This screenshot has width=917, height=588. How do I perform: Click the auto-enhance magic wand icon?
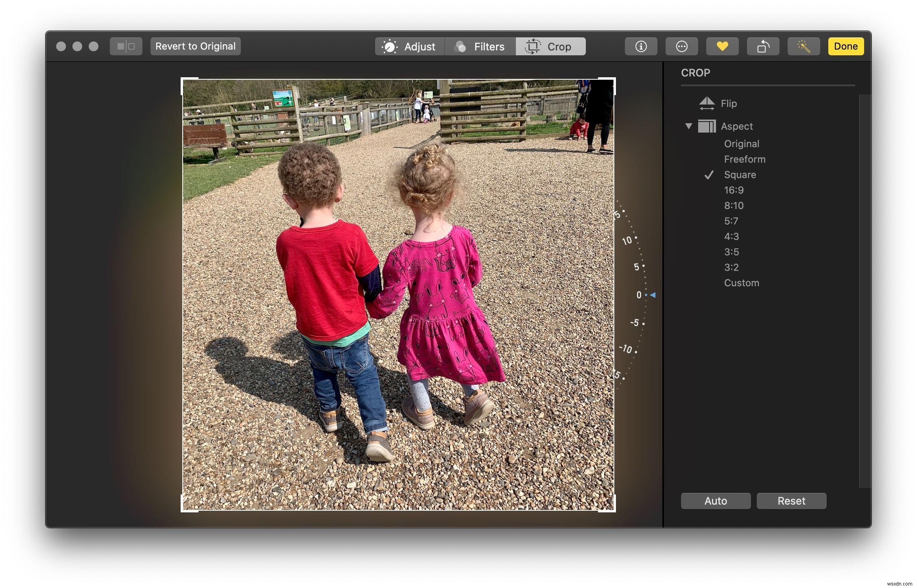pos(803,46)
